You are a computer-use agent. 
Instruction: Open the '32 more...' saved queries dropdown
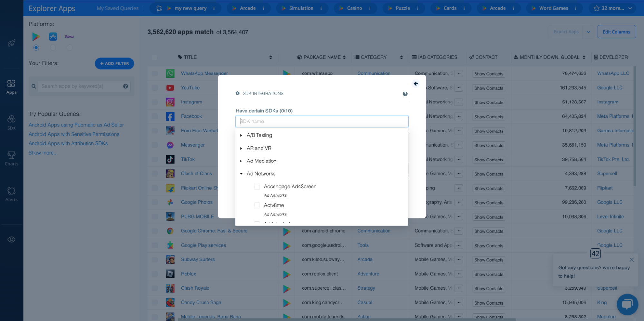(x=612, y=8)
